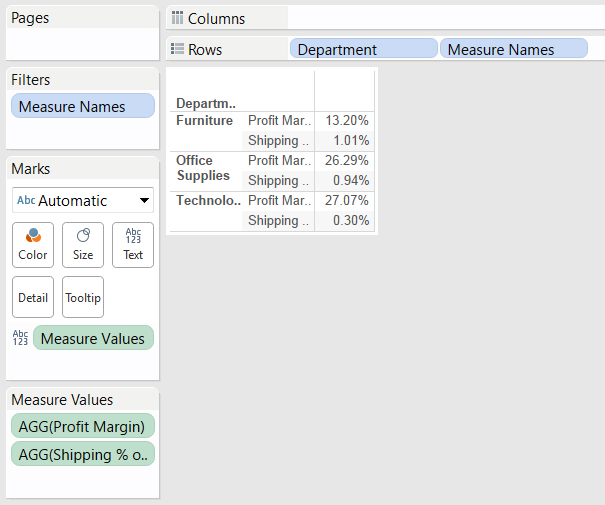
Task: Click the Pages shelf title
Action: pyautogui.click(x=30, y=18)
